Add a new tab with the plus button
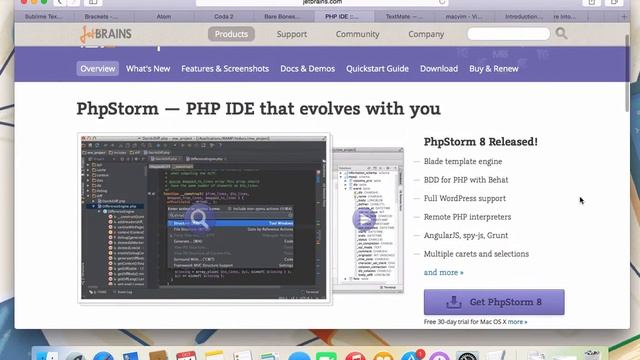Screen dimensions: 640x360 pyautogui.click(x=624, y=17)
